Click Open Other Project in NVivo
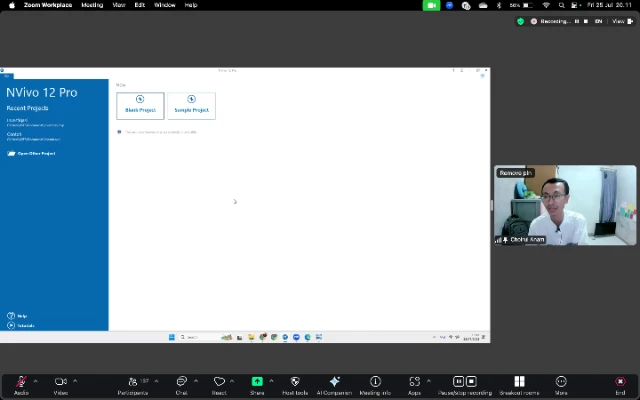 [x=31, y=153]
